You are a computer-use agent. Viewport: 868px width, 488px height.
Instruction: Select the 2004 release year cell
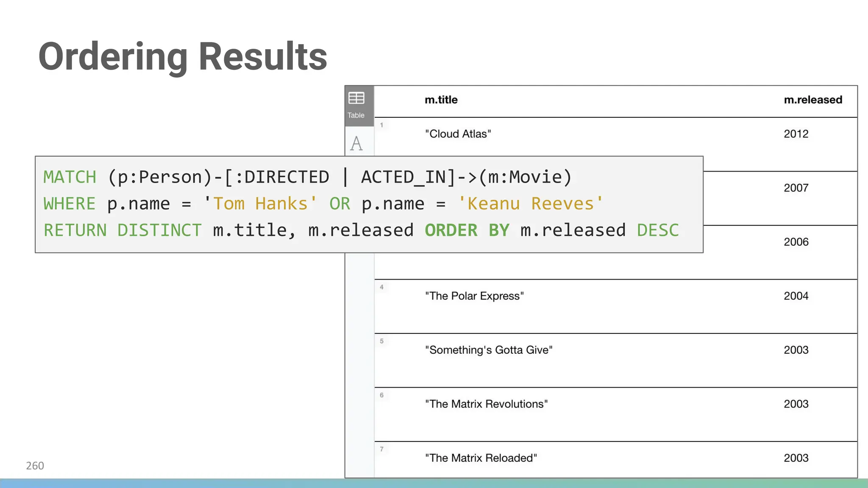(x=796, y=296)
